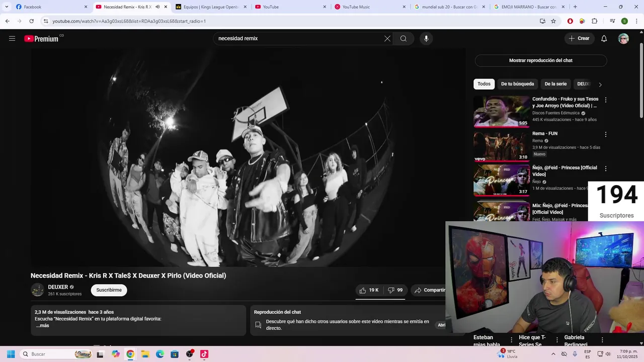Switch to the YouTube tab
This screenshot has height=362, width=644.
[291, 7]
